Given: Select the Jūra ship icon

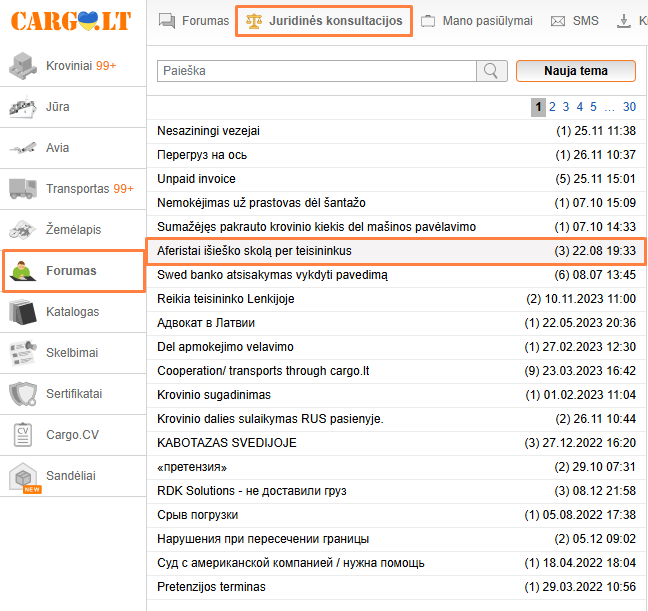Looking at the screenshot, I should coord(23,107).
